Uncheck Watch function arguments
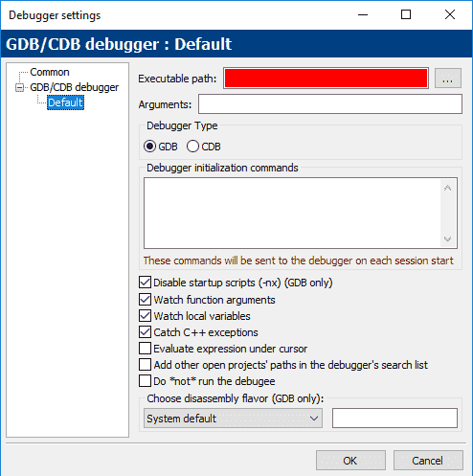 click(x=146, y=300)
